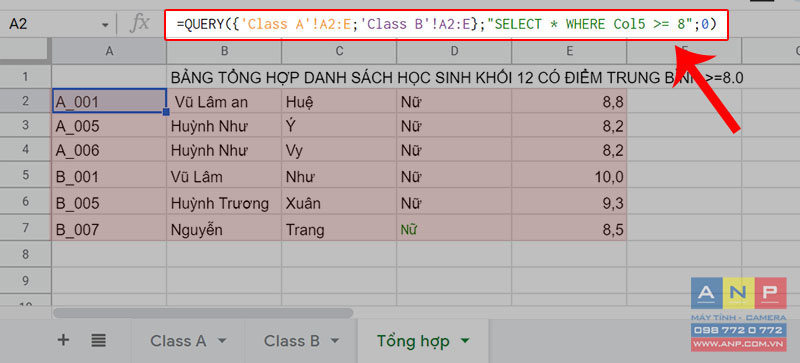Select row 8 header
The image size is (800, 363).
click(26, 254)
